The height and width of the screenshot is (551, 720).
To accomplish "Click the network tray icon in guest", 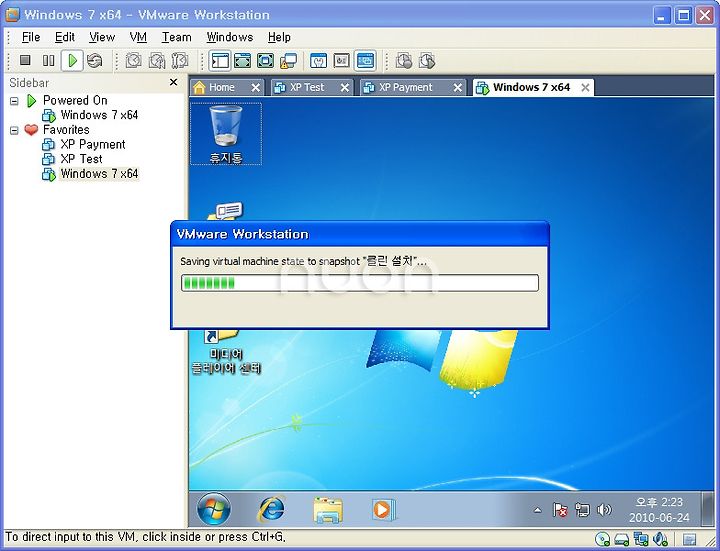I will pyautogui.click(x=582, y=510).
